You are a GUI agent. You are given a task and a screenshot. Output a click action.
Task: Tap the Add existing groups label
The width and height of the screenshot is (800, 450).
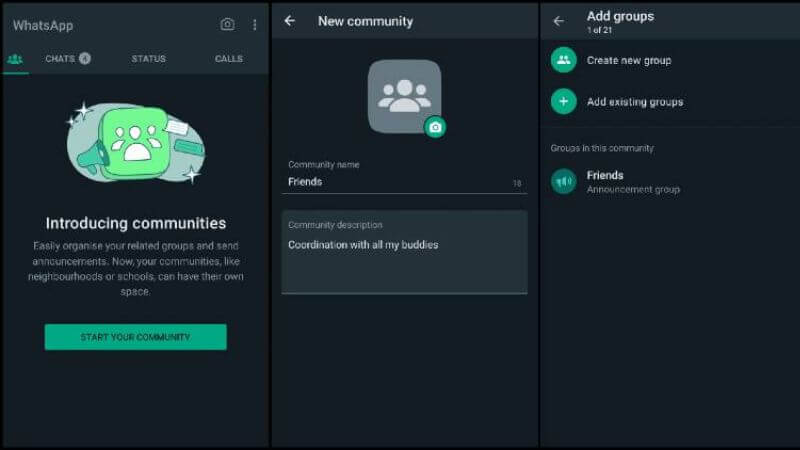[635, 102]
